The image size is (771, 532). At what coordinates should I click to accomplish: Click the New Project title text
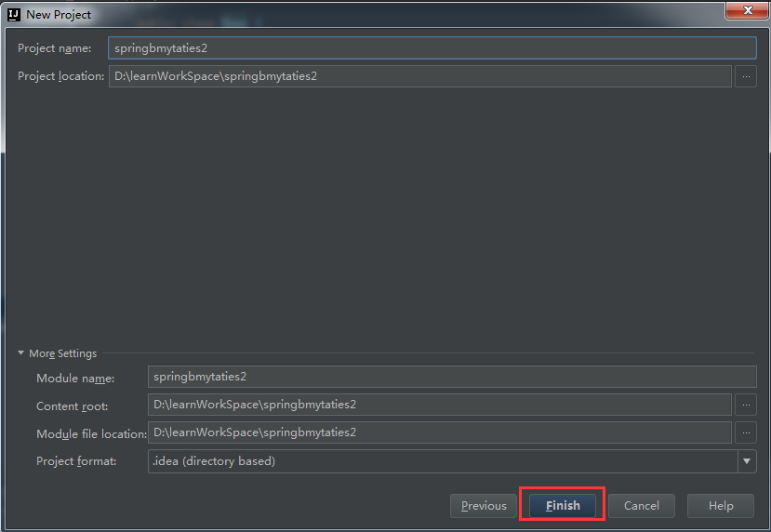tap(59, 15)
